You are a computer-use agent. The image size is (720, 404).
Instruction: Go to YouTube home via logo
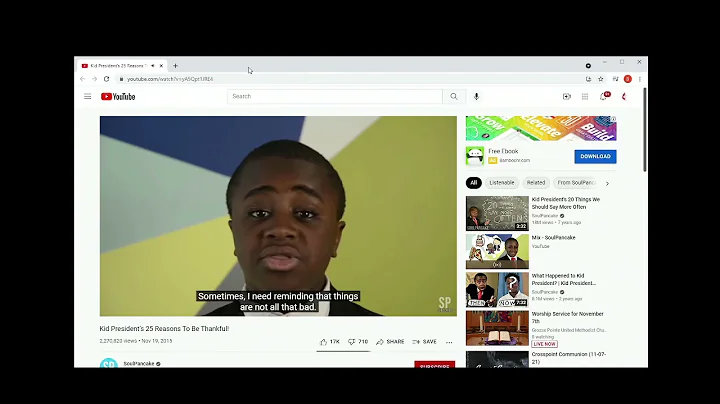pyautogui.click(x=118, y=96)
